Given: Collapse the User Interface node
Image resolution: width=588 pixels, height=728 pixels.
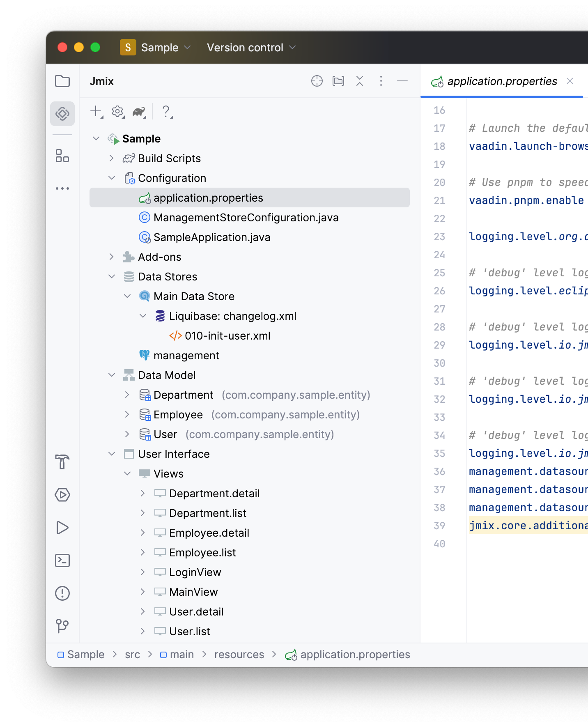Looking at the screenshot, I should pos(111,454).
